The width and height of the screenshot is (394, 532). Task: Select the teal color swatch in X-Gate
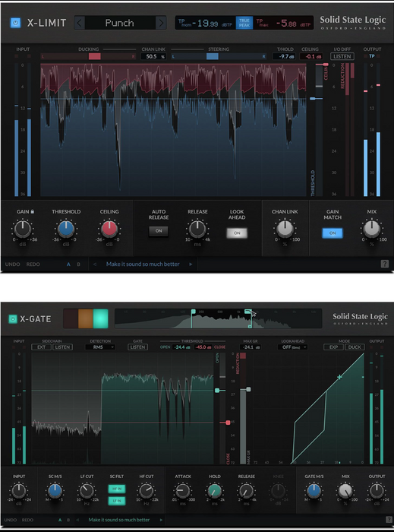(x=101, y=318)
